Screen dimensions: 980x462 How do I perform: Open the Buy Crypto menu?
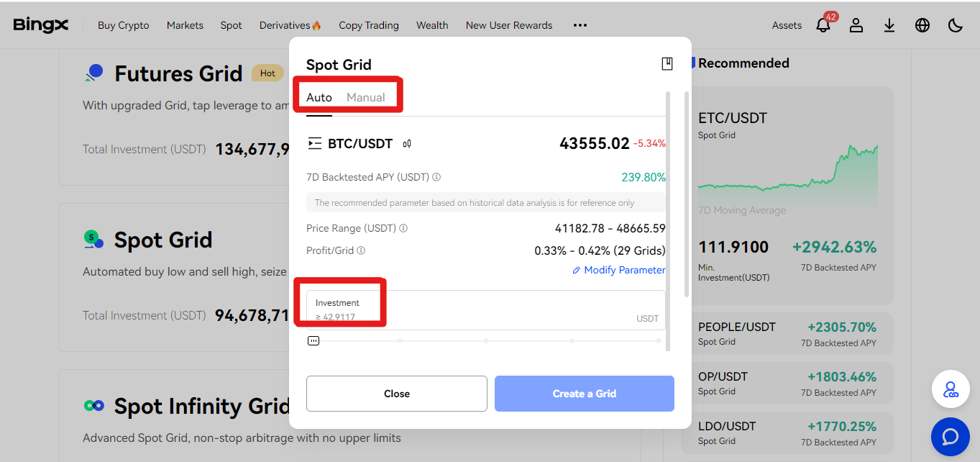pyautogui.click(x=124, y=25)
